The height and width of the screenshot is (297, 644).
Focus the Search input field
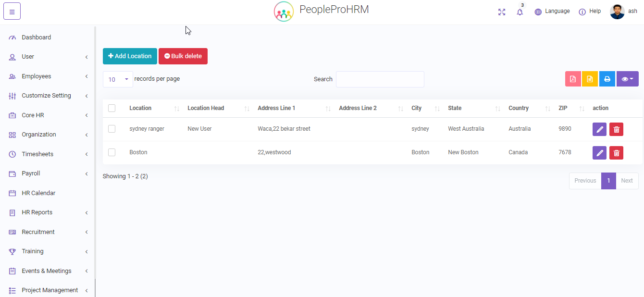(x=380, y=79)
